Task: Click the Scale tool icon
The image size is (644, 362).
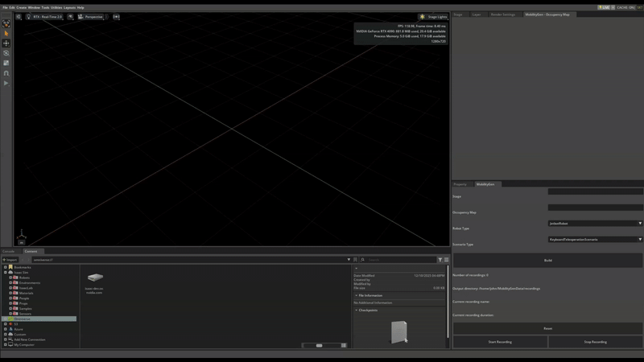Action: [x=6, y=63]
